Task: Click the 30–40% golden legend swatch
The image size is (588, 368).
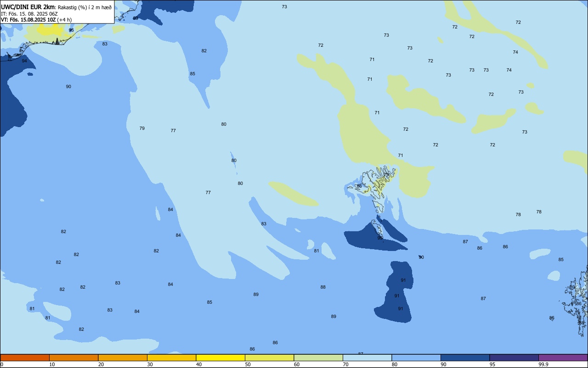Action: point(171,357)
